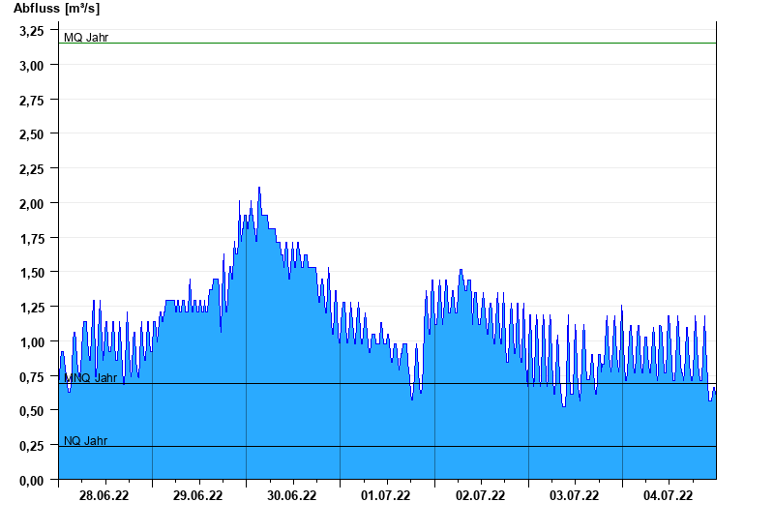Click the 02.07.22 date label

480,496
